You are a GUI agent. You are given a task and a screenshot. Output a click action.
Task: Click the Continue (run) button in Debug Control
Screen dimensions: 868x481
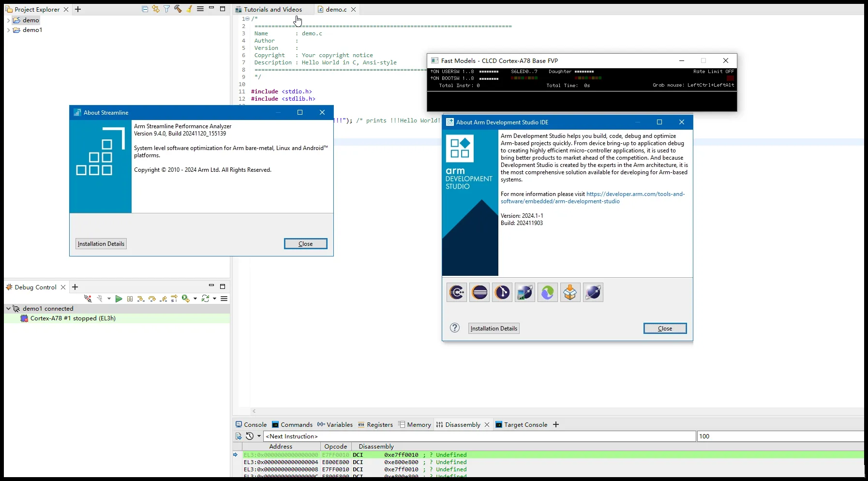119,299
